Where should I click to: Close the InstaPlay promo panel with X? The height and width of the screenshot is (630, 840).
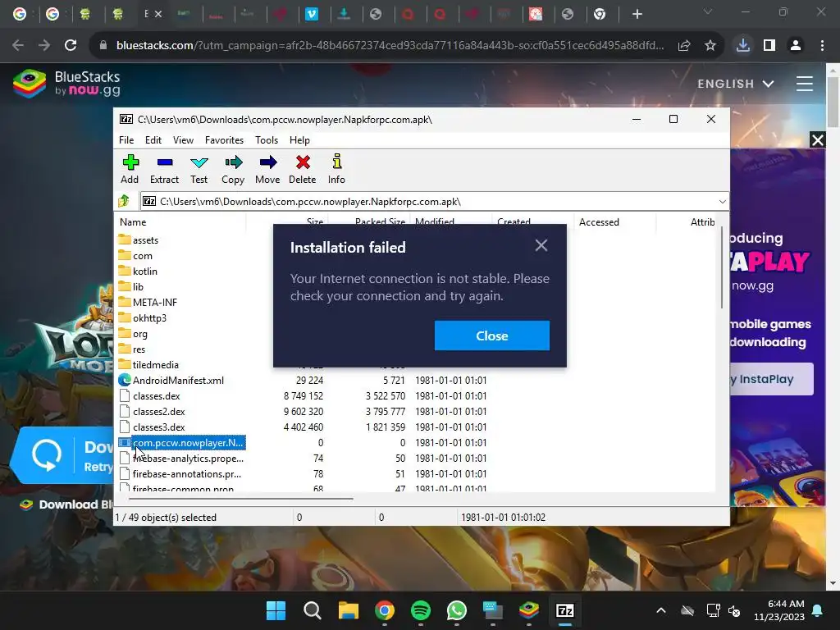(x=818, y=140)
